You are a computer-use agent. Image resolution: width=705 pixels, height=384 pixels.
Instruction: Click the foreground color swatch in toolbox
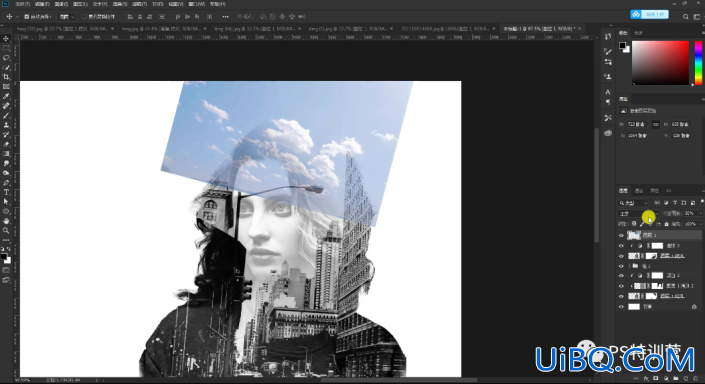(x=4, y=256)
